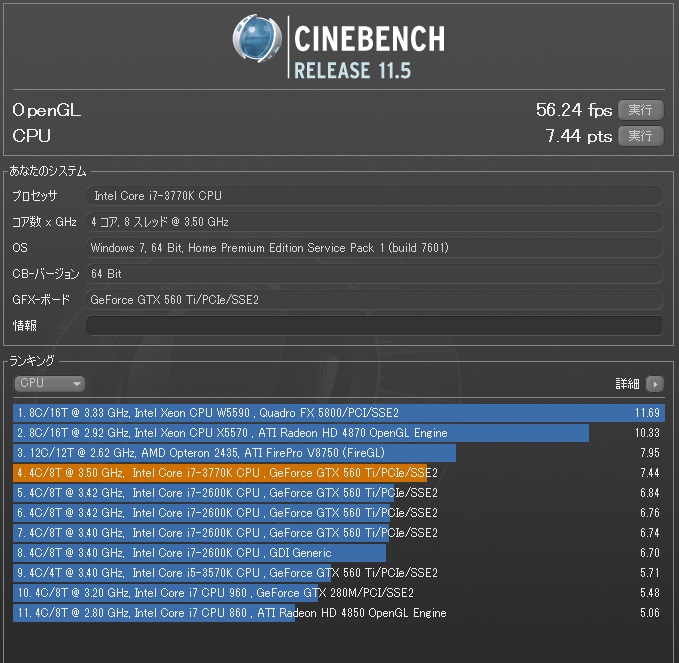This screenshot has width=679, height=663.
Task: Click the Cinebench globe logo
Action: [x=257, y=39]
